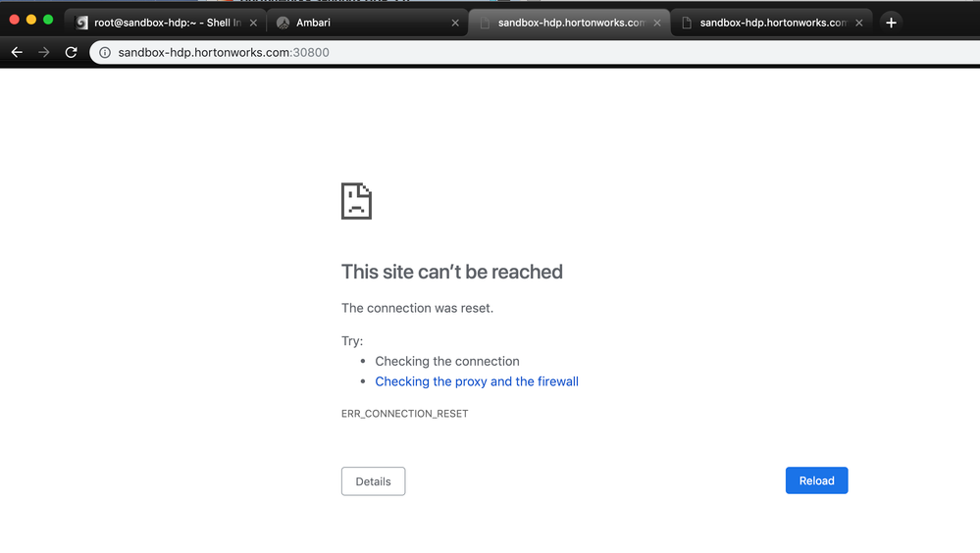This screenshot has height=553, width=980.
Task: Open 'Checking the proxy and the firewall' link
Action: point(476,381)
